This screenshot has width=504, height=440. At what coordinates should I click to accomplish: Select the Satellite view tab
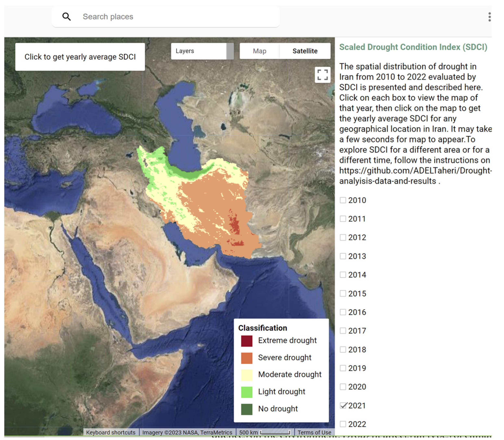click(305, 51)
